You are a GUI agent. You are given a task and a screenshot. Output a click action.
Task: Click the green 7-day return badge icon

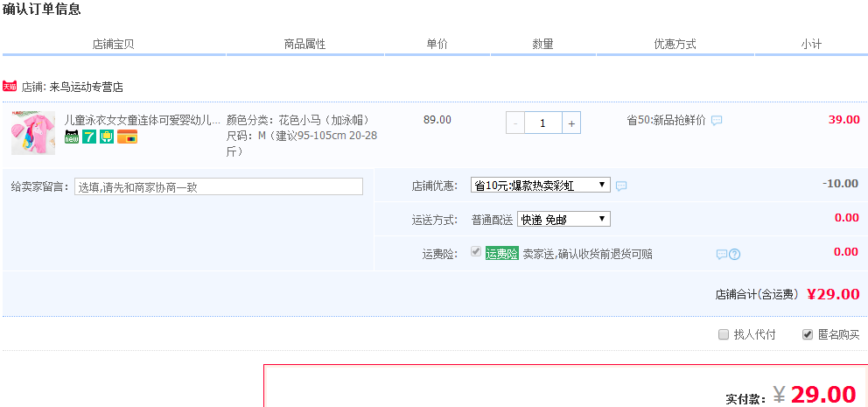tap(89, 137)
